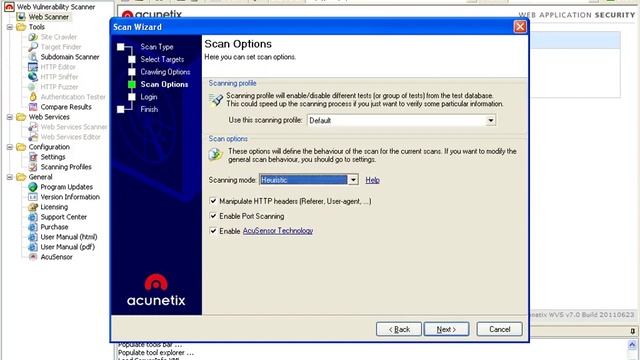This screenshot has height=360, width=640.
Task: Click the Web Scanner icon in tree
Action: pos(21,17)
